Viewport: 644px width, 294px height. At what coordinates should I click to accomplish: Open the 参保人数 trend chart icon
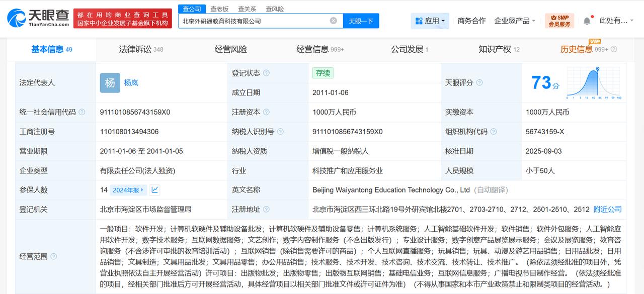(154, 190)
